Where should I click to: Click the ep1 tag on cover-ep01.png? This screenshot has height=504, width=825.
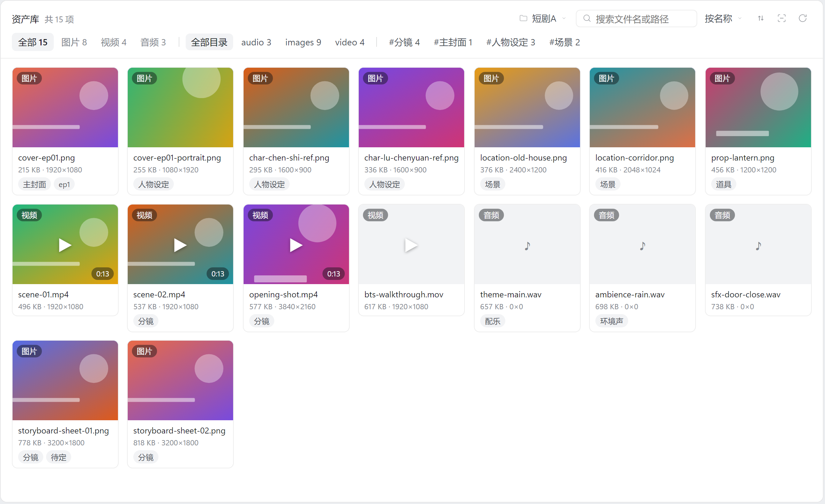click(x=64, y=184)
